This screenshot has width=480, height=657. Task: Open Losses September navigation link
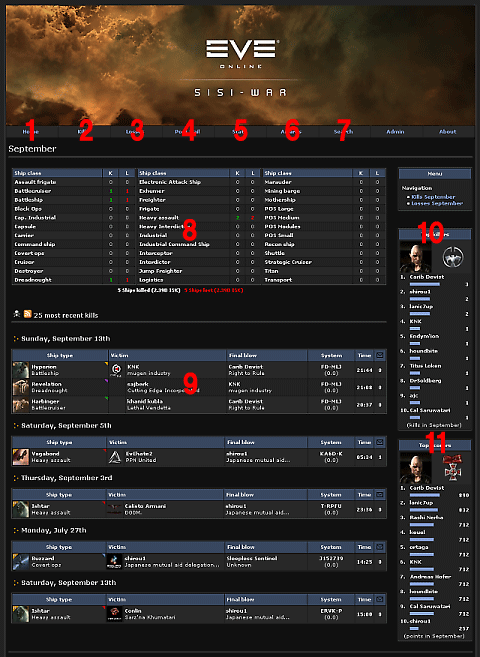coord(437,203)
